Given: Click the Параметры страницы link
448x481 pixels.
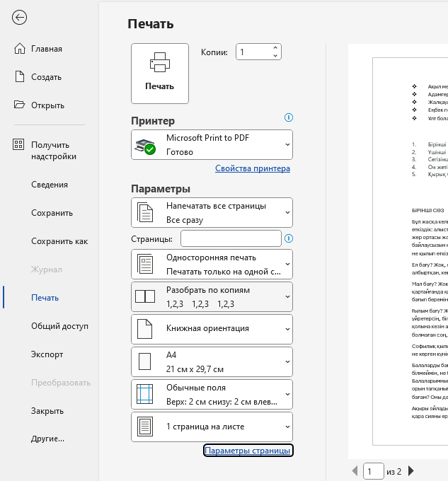Looking at the screenshot, I should click(247, 451).
